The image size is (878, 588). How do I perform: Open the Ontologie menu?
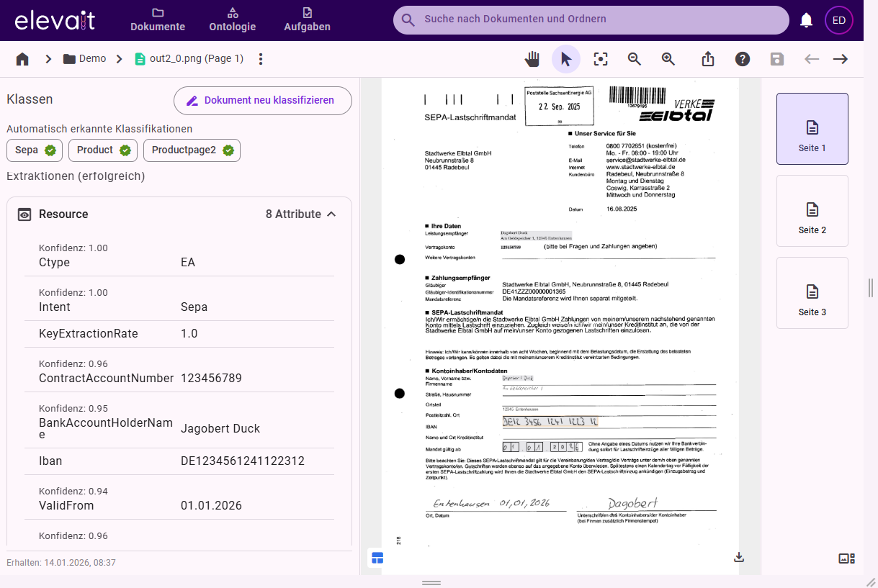[232, 20]
